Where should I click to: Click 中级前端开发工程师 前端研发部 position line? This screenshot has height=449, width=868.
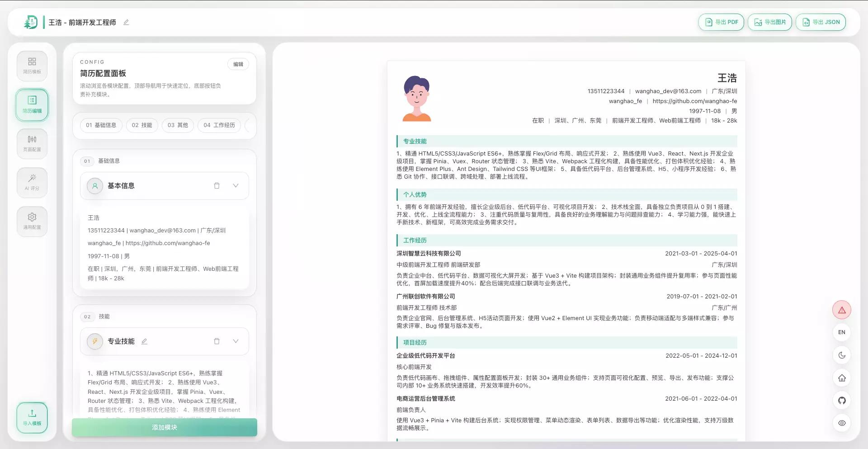(x=438, y=265)
